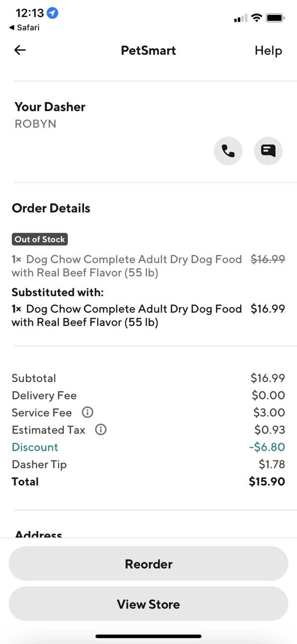297x644 pixels.
Task: Select the substituted Dog Chow item
Action: pos(126,315)
